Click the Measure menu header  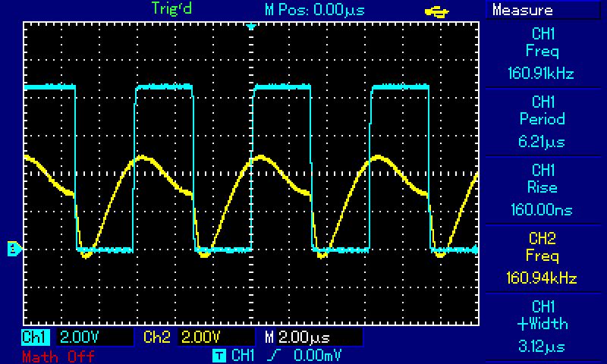pos(542,11)
